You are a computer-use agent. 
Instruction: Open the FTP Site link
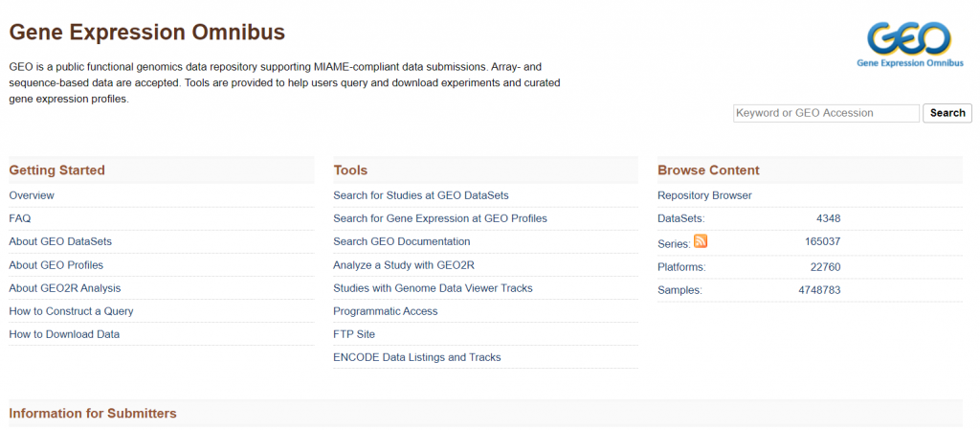point(354,334)
